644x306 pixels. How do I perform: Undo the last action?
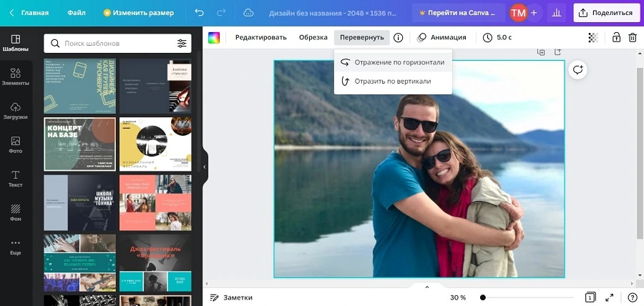pos(199,13)
